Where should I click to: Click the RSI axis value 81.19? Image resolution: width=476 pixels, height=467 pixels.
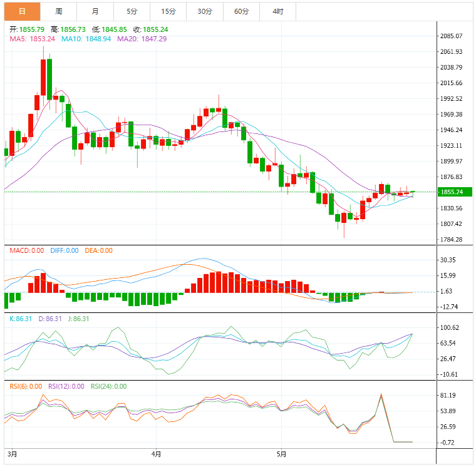[448, 396]
